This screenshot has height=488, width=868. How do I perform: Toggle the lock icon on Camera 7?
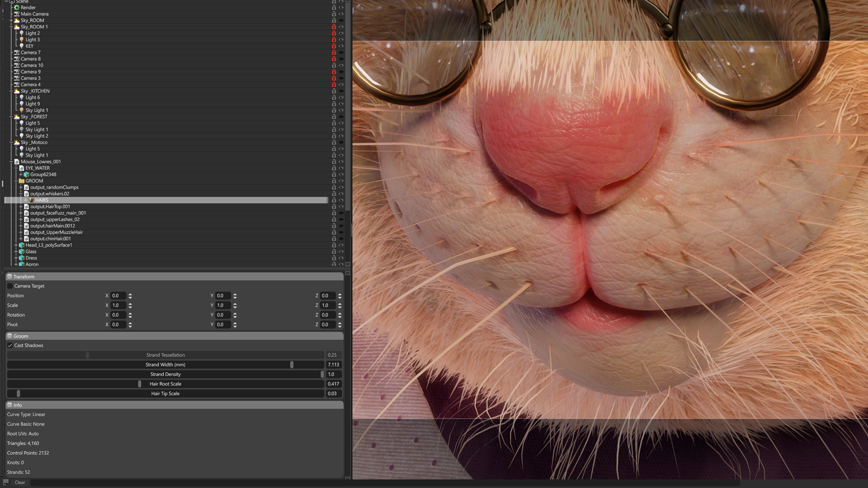pyautogui.click(x=334, y=53)
